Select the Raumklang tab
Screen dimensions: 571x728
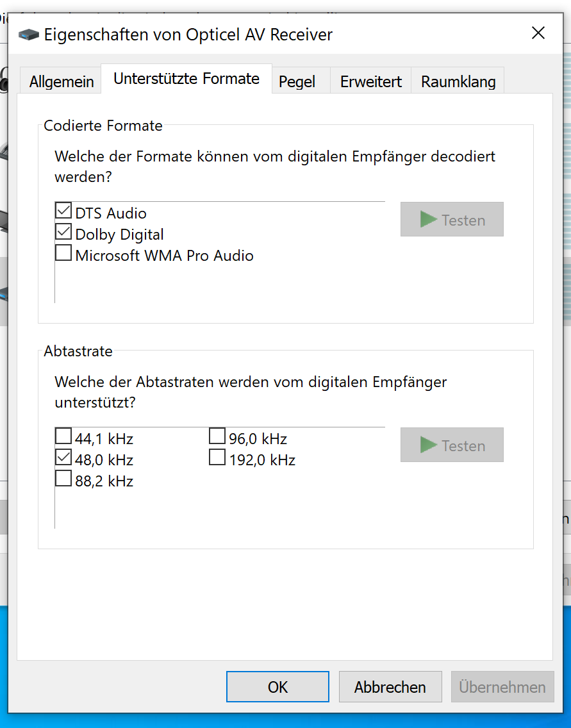pyautogui.click(x=458, y=82)
